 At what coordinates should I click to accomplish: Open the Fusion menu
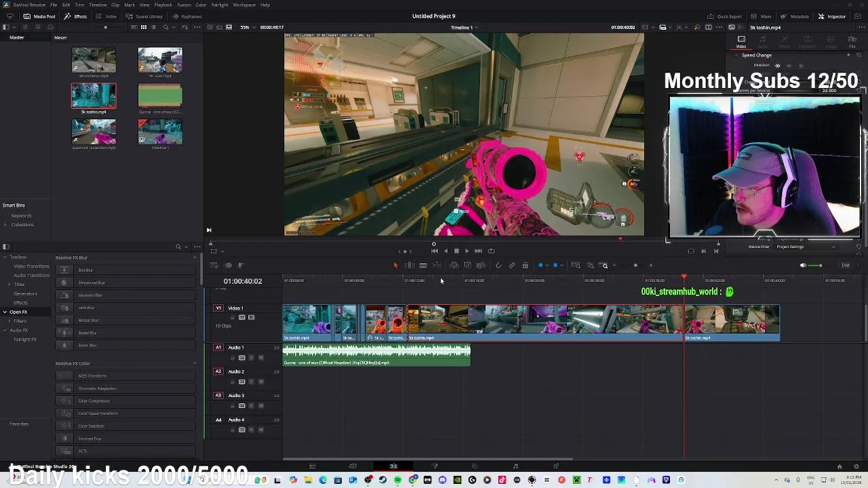184,5
